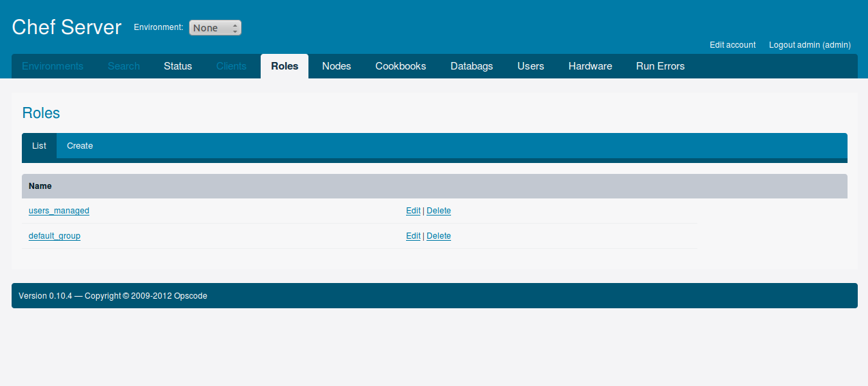Open the users_managed role link
868x386 pixels.
[59, 211]
